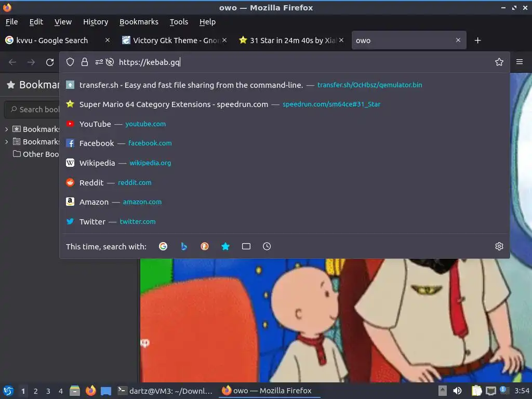The image size is (532, 399).
Task: Launch file manager from the panel
Action: 75,391
